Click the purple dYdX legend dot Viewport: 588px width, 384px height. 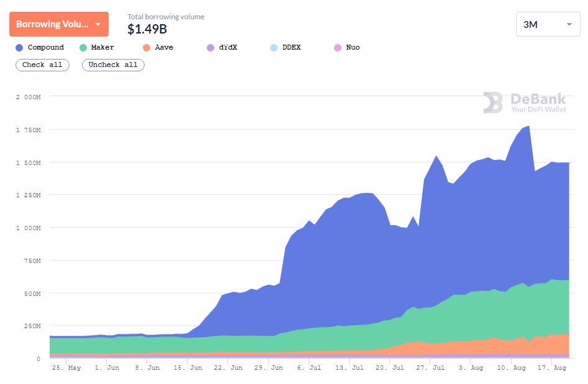[210, 48]
